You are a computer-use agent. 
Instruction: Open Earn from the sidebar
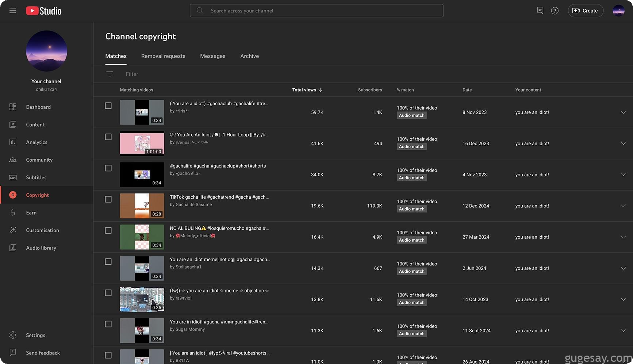47,212
